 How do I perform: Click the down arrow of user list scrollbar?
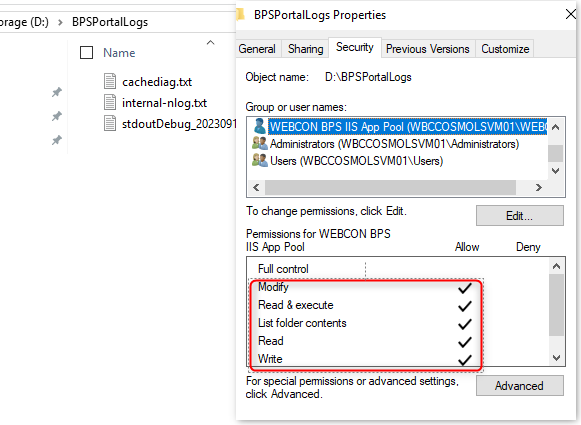pyautogui.click(x=555, y=171)
